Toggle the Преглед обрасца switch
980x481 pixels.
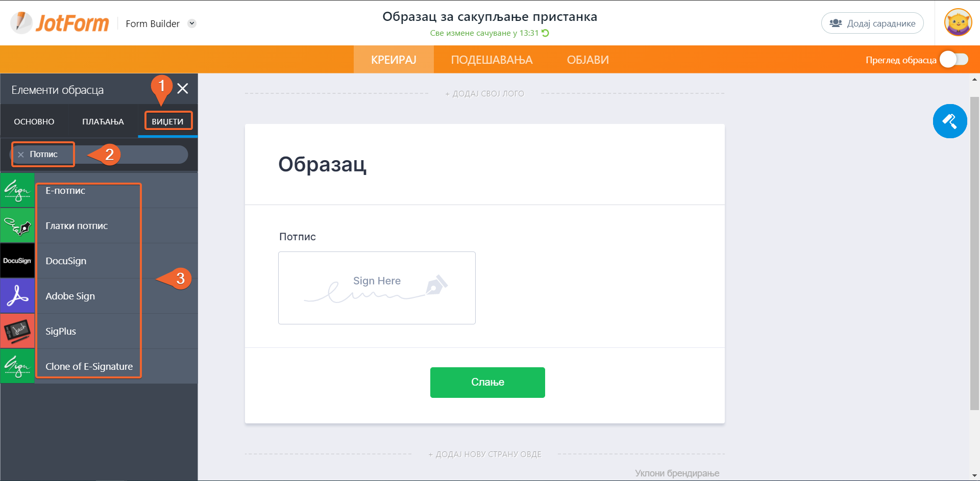[954, 60]
